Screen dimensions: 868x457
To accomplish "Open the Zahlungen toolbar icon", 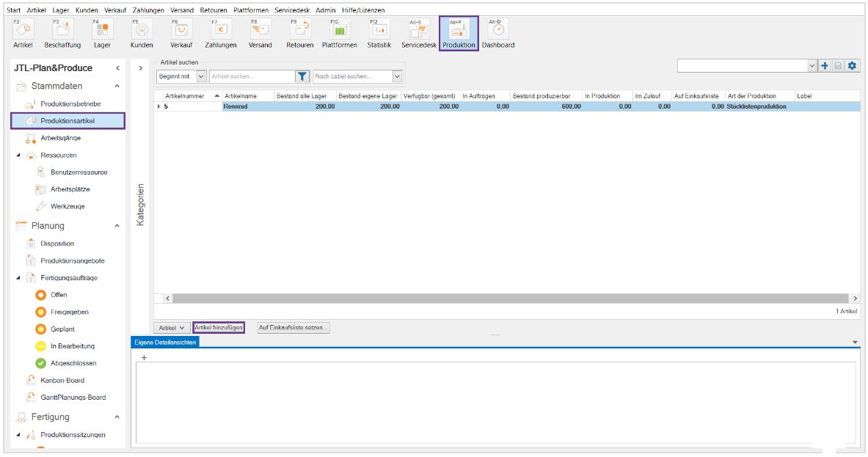I will pyautogui.click(x=221, y=33).
